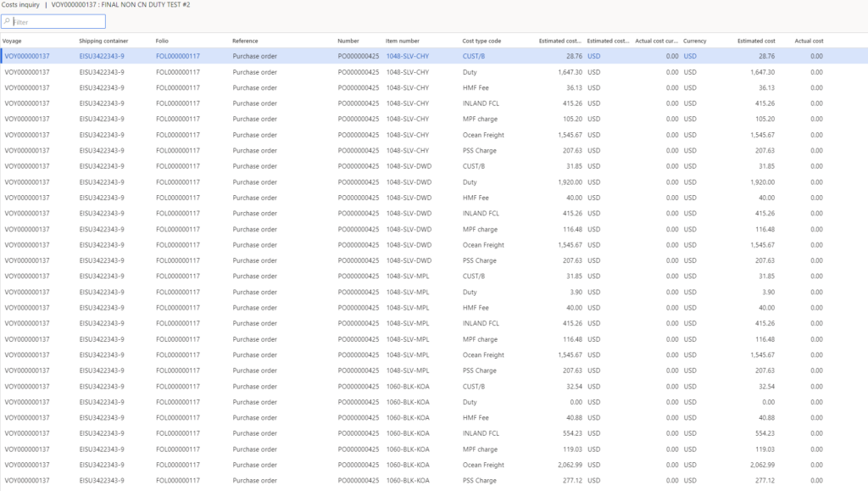Focus the Filter text input field
Image resolution: width=868 pixels, height=491 pixels.
coord(58,22)
